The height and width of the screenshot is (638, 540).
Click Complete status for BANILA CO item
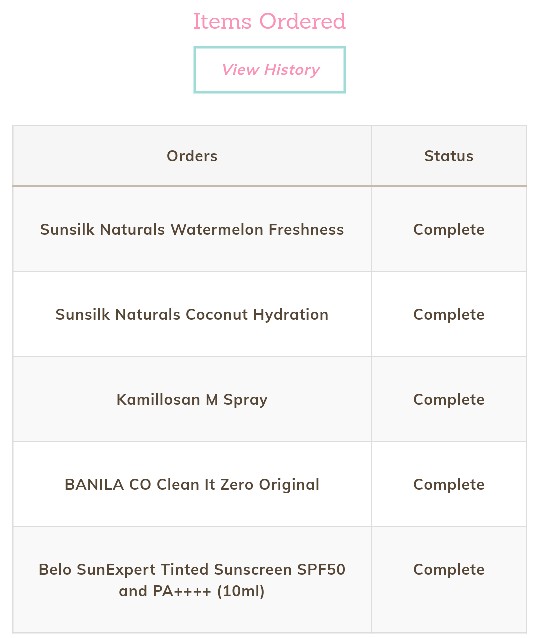449,485
